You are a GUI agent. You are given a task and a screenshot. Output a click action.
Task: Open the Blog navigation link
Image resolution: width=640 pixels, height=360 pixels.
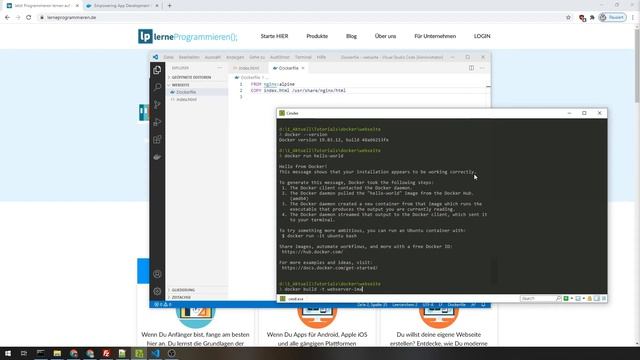coord(351,36)
